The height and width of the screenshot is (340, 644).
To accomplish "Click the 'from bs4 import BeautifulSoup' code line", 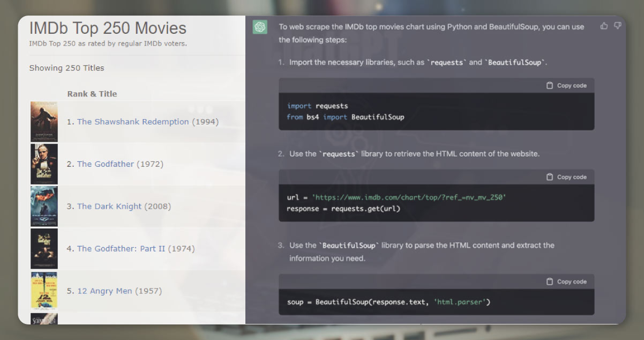I will (346, 117).
